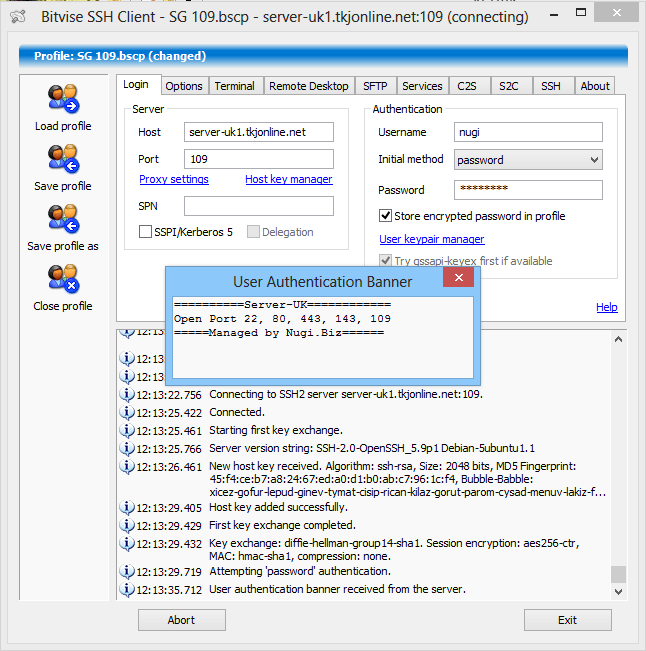The height and width of the screenshot is (651, 646).
Task: Click the Exit button
Action: tap(568, 620)
